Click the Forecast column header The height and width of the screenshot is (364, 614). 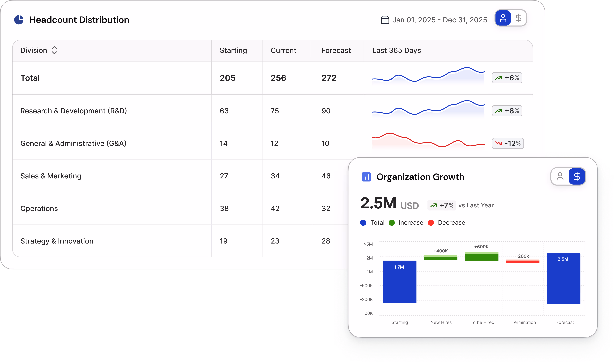[x=336, y=51]
